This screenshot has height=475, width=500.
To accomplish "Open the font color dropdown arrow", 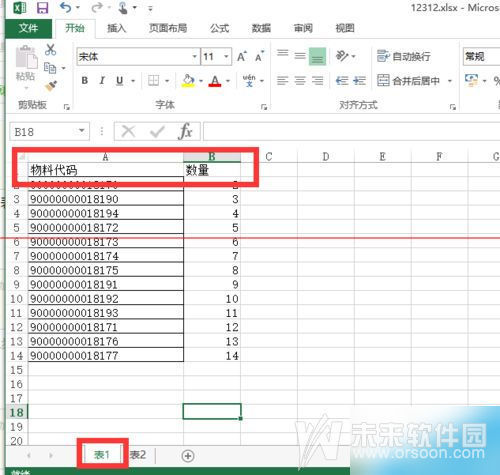I will point(228,81).
